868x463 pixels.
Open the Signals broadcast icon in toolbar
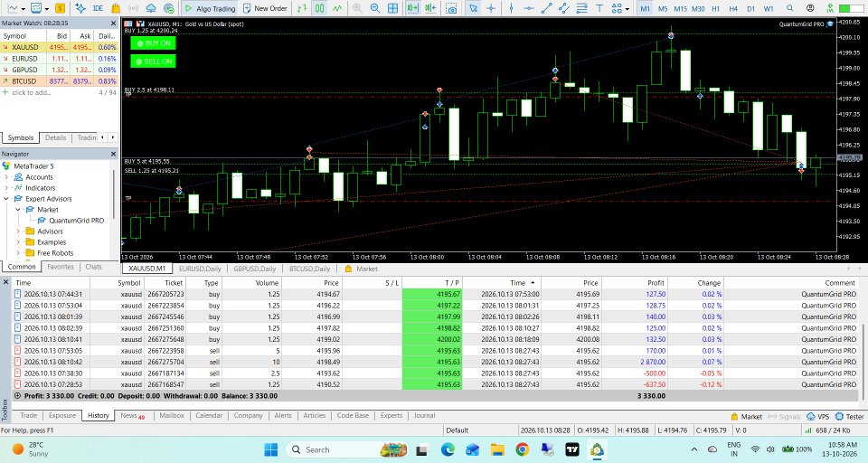click(x=134, y=8)
